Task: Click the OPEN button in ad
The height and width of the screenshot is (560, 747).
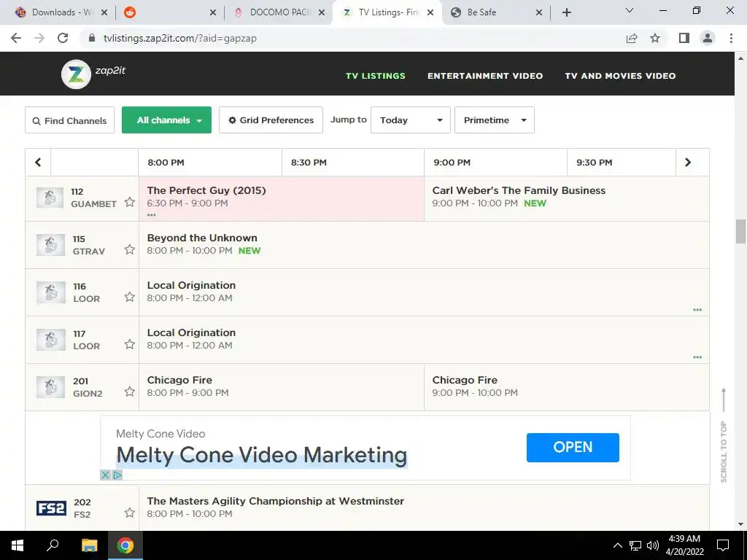Action: 573,447
